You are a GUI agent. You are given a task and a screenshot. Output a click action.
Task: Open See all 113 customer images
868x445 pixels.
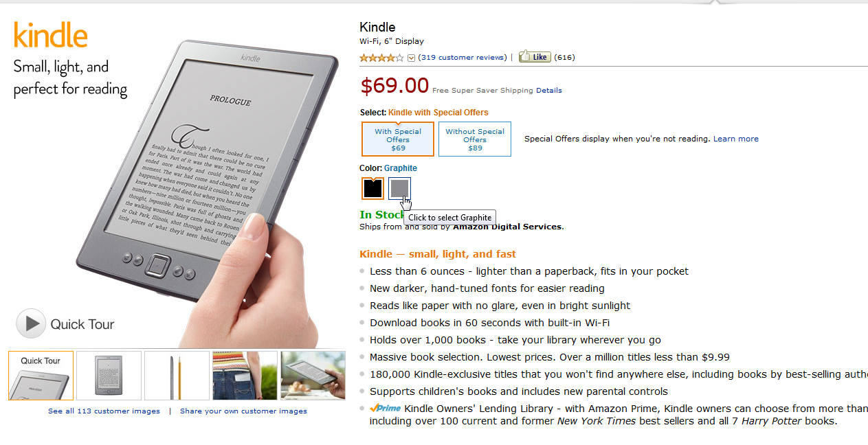(x=104, y=411)
